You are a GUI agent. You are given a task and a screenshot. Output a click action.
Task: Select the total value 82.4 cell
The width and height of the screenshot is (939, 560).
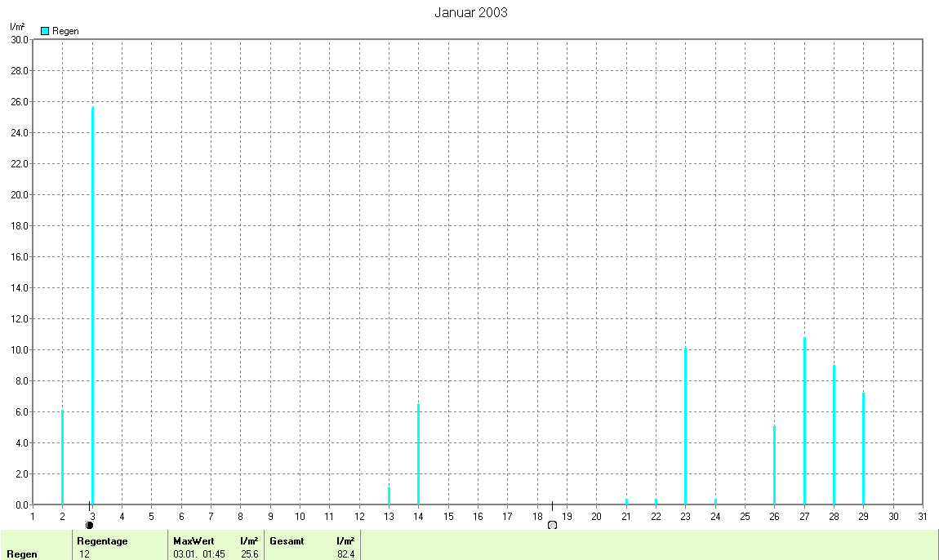pos(345,554)
